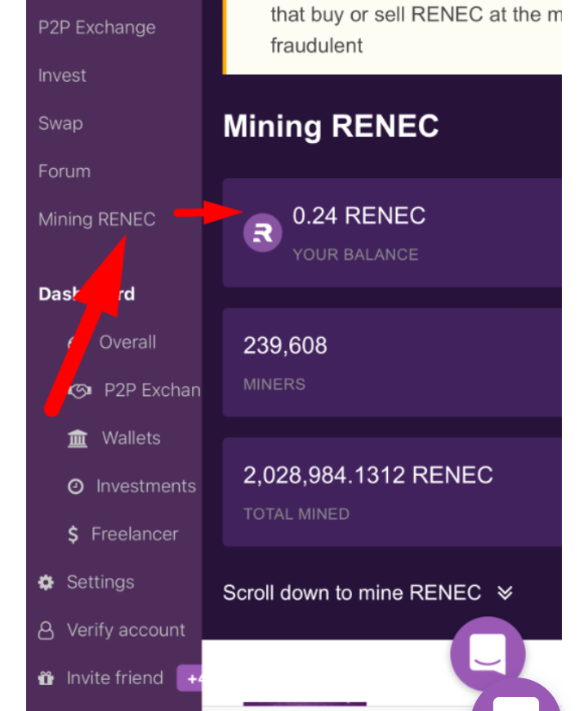The image size is (588, 711).
Task: Select Invest in the sidebar
Action: pyautogui.click(x=62, y=76)
